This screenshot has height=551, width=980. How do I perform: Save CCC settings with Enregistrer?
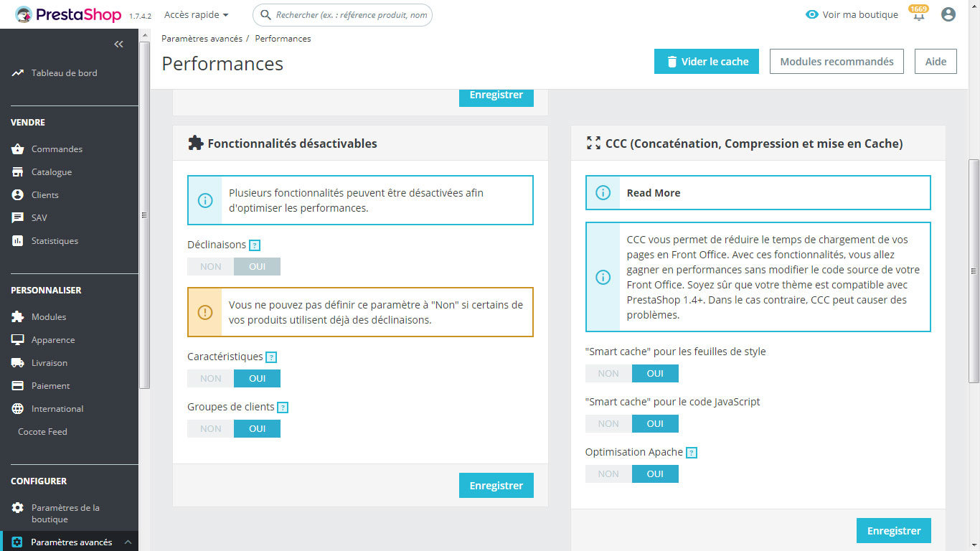coord(894,531)
